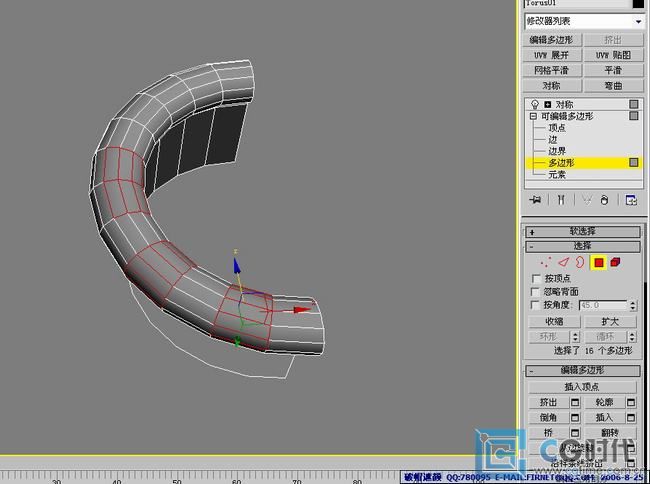Click the 按角度 45.0 value field
This screenshot has width=650, height=484.
(603, 305)
